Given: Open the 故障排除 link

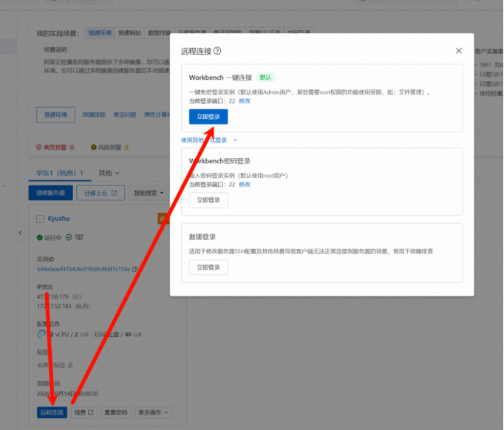Looking at the screenshot, I should (94, 115).
